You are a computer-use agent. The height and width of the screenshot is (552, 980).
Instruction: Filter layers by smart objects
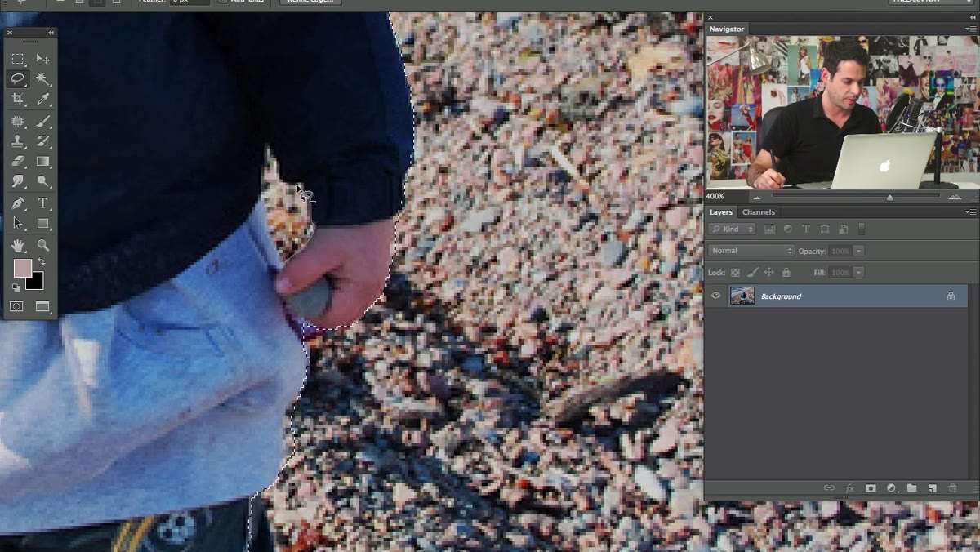843,229
